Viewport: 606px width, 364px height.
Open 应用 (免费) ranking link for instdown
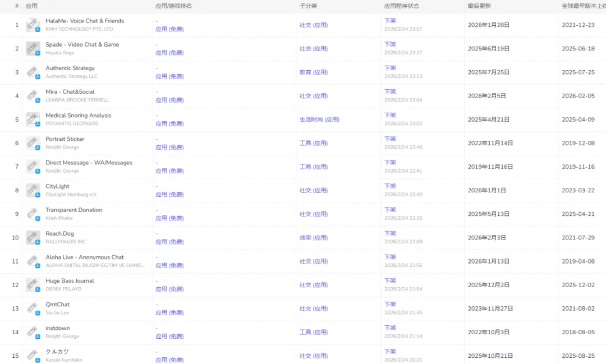tap(169, 336)
